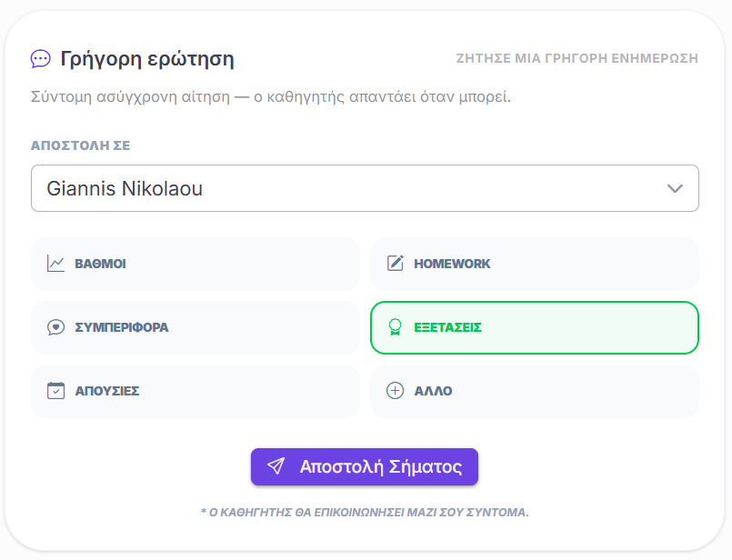Click the plus circle icon in ΑΛΛΟ

click(x=395, y=391)
